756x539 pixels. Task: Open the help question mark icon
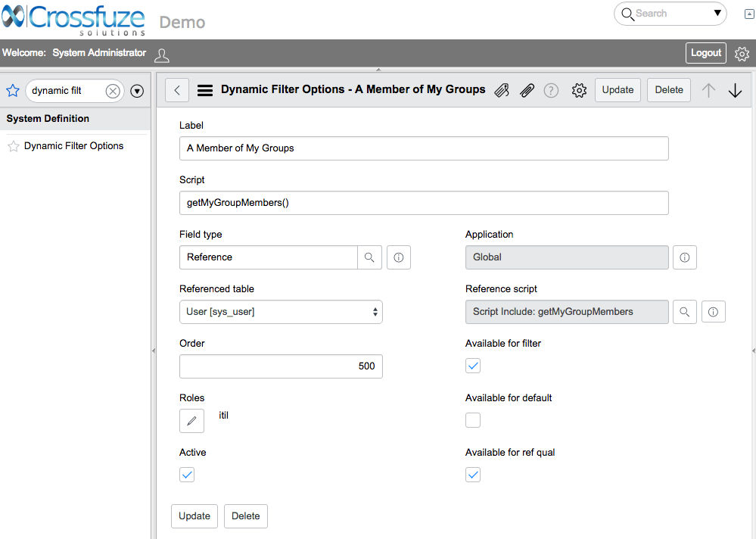click(x=551, y=91)
